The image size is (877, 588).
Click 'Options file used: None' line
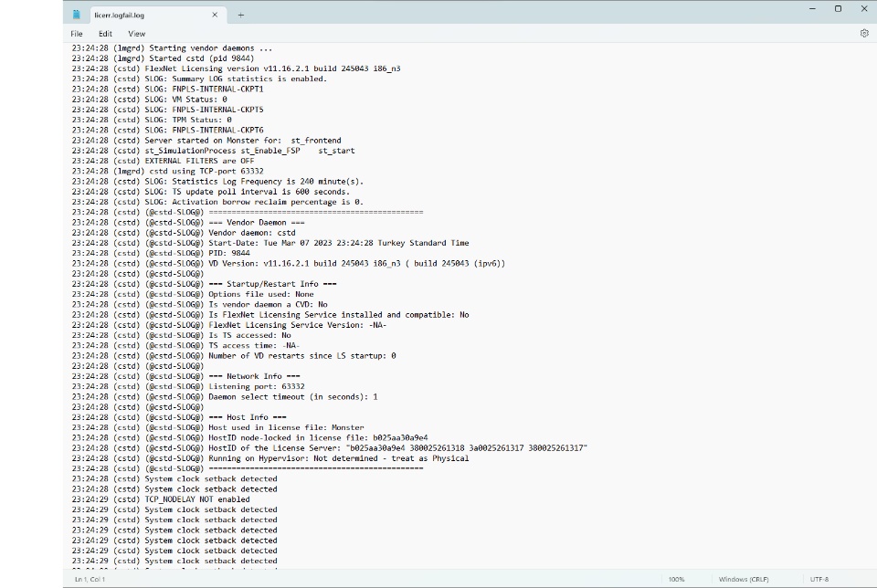[193, 294]
